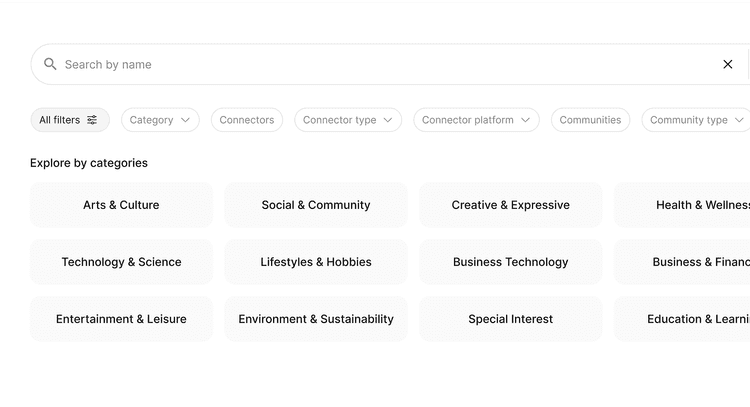Select the Arts & Culture category

pos(121,205)
